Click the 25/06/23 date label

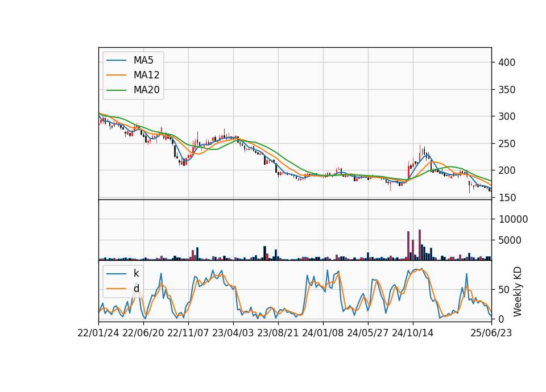tap(491, 333)
